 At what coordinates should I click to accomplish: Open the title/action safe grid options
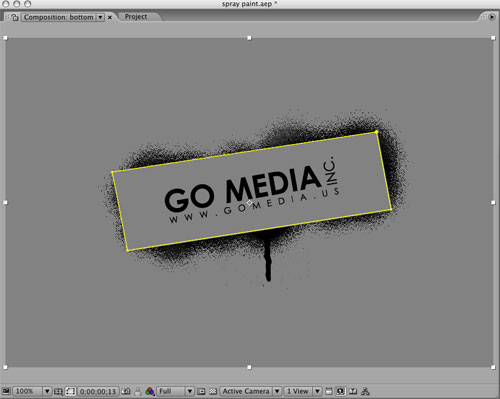[x=58, y=391]
